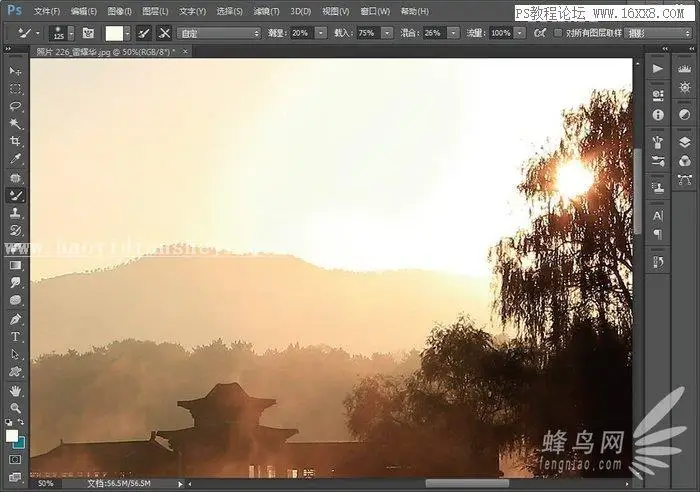Select the Lasso tool

(x=15, y=106)
